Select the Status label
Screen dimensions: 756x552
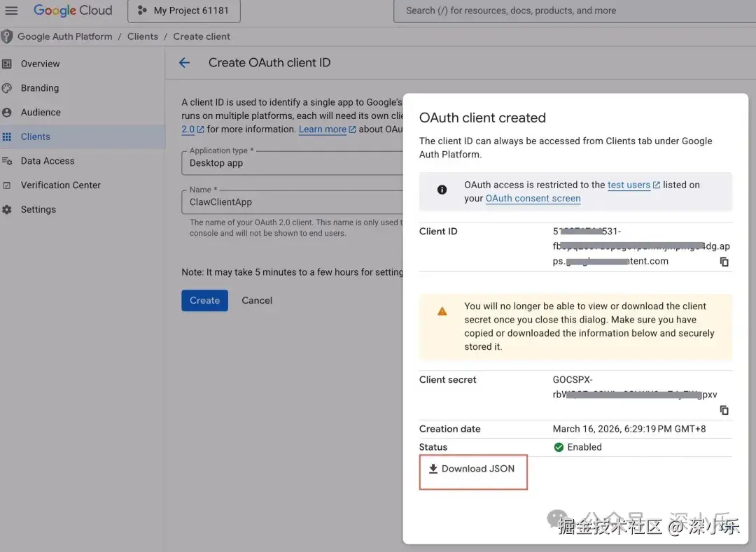click(433, 447)
